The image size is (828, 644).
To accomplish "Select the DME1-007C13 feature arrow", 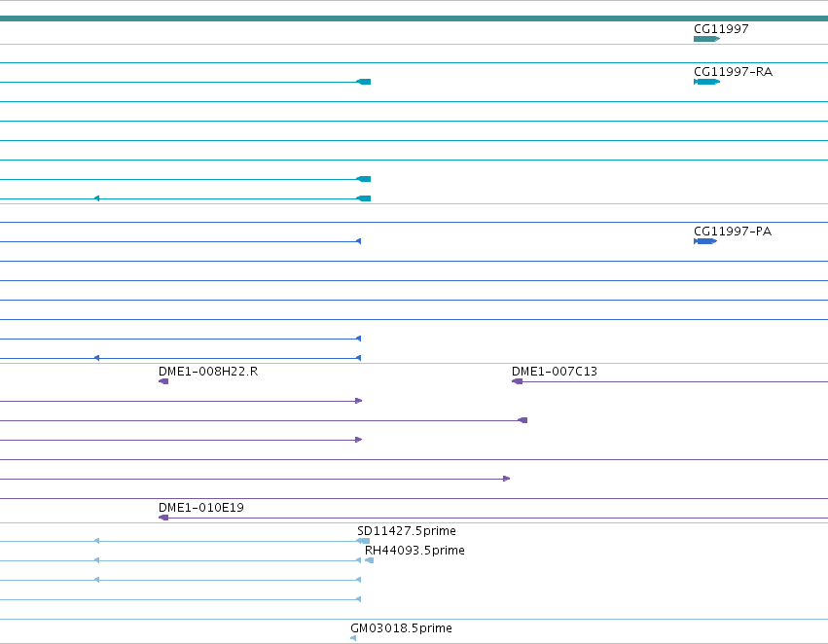I will click(517, 381).
